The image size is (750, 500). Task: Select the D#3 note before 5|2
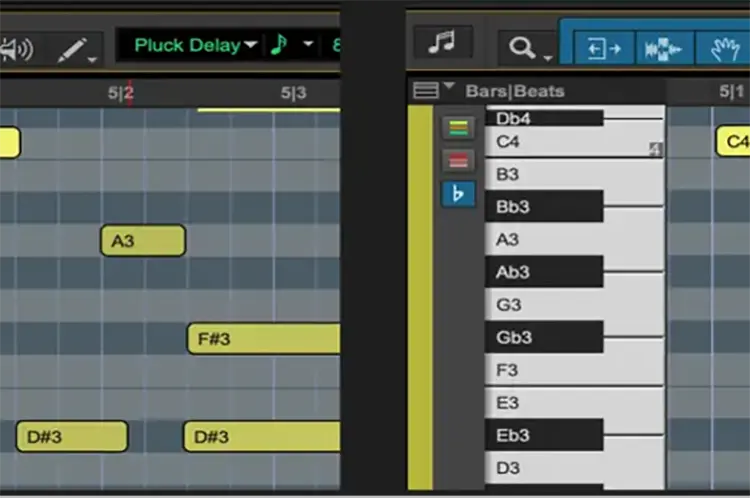pyautogui.click(x=72, y=436)
